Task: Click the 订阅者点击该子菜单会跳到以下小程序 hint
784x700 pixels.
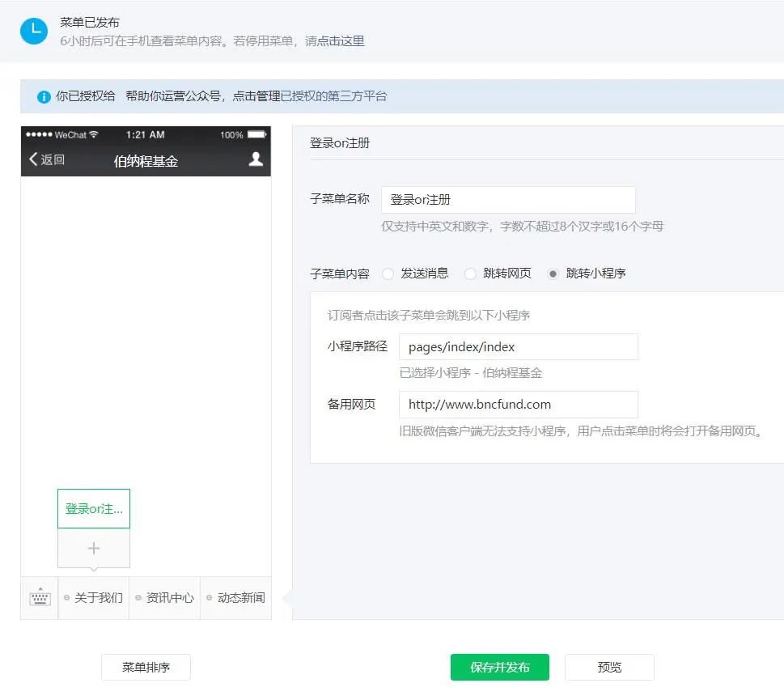Action: (x=429, y=315)
